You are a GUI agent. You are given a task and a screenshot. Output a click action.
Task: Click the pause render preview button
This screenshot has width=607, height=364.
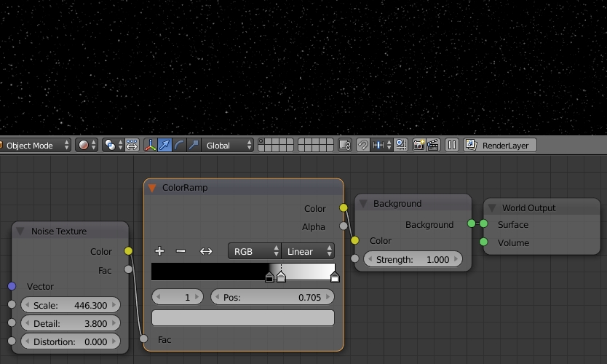451,145
